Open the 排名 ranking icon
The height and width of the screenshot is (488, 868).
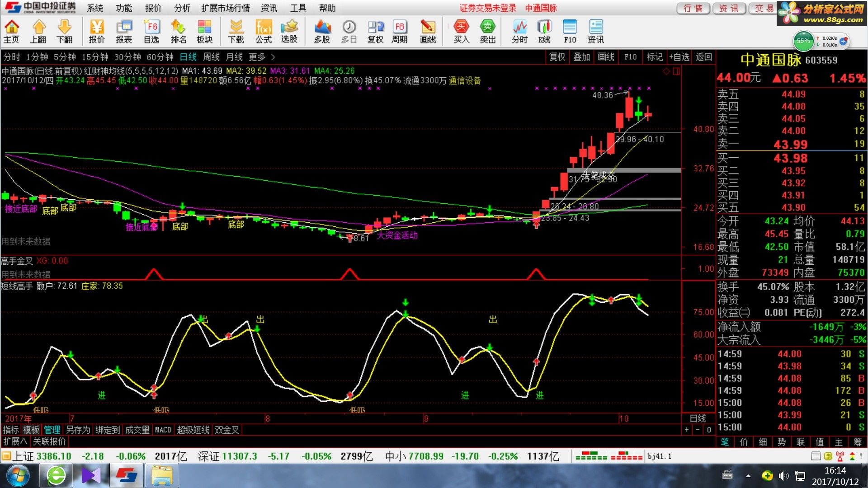tap(179, 32)
